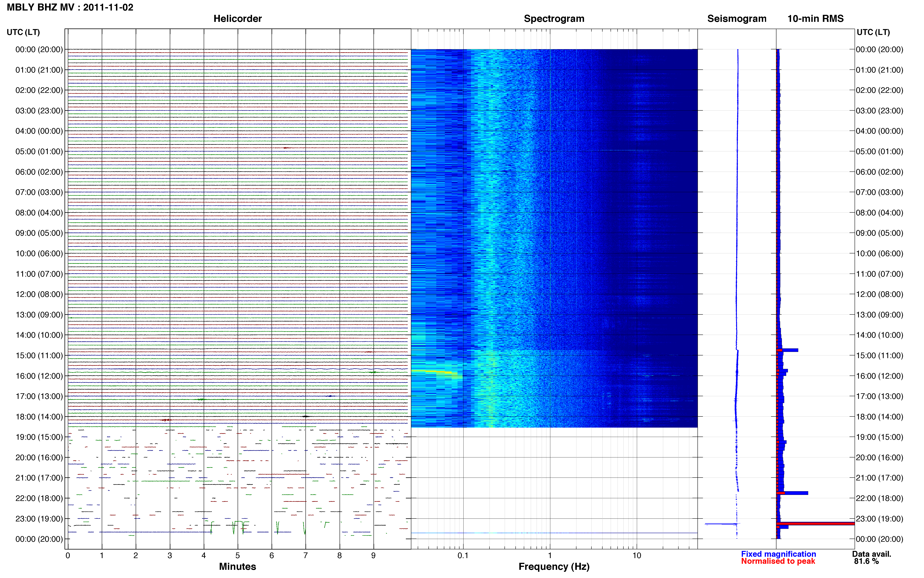Click the left axis label '06:00 (02:00)'
The image size is (924, 578).
(39, 172)
